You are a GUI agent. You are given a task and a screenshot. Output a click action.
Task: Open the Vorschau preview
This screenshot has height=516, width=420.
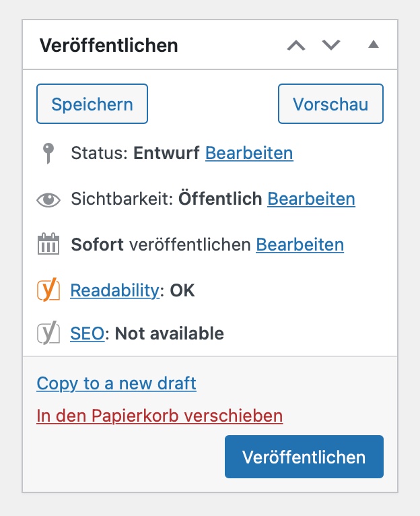pos(330,104)
